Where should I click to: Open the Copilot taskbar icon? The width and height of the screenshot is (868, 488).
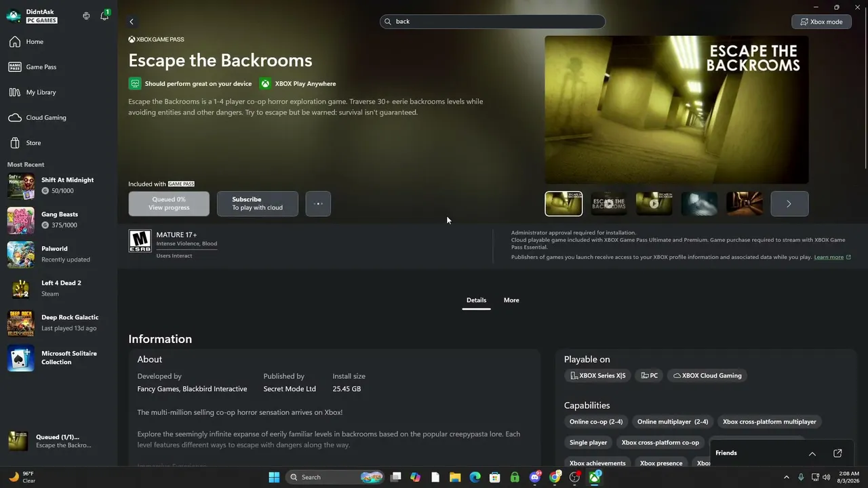(x=416, y=477)
